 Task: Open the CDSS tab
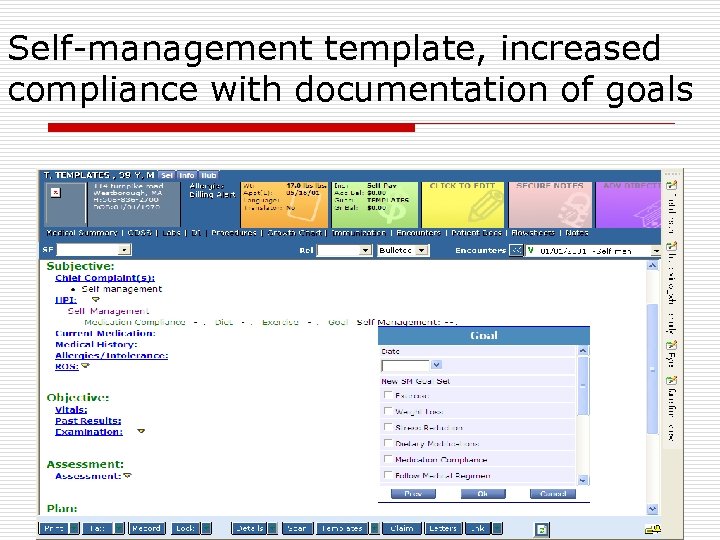(140, 233)
